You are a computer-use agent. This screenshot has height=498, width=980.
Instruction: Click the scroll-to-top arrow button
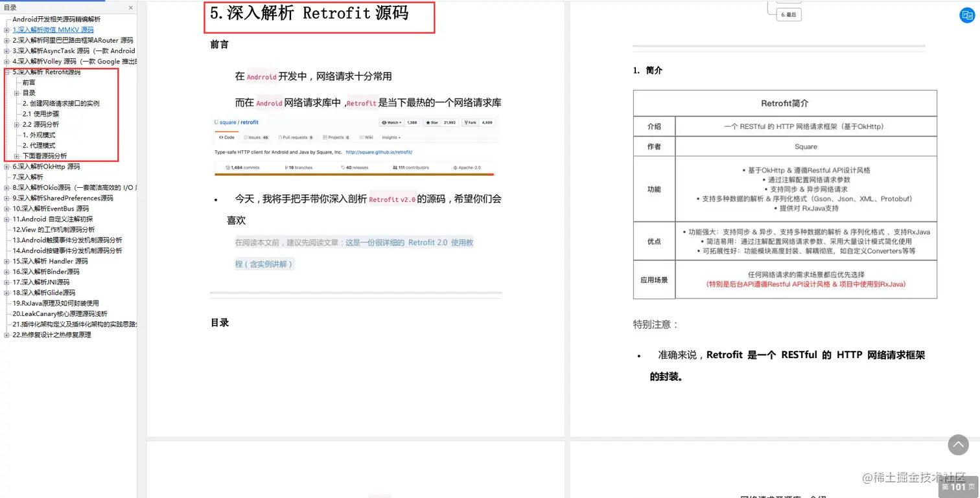click(x=958, y=445)
